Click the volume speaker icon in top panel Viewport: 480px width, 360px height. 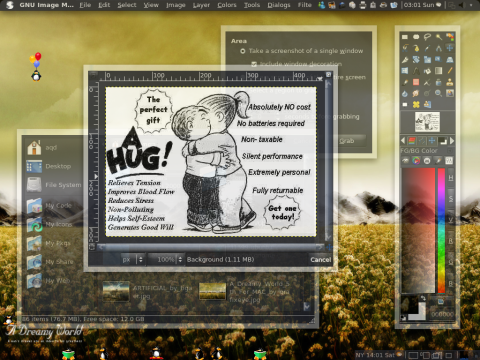pyautogui.click(x=462, y=5)
